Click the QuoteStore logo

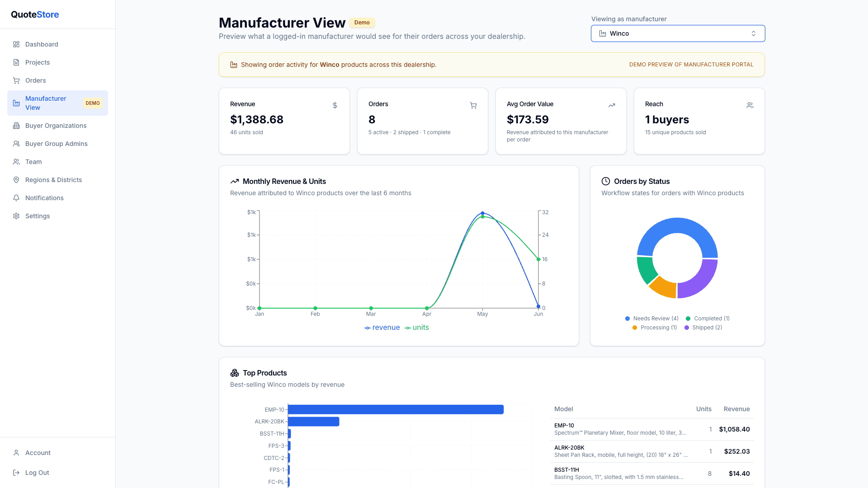tap(35, 14)
